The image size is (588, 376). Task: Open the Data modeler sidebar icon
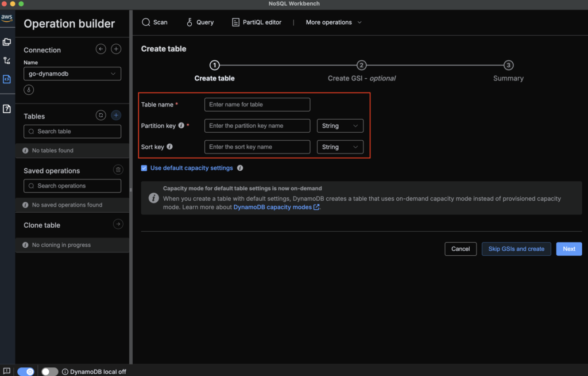pyautogui.click(x=7, y=42)
